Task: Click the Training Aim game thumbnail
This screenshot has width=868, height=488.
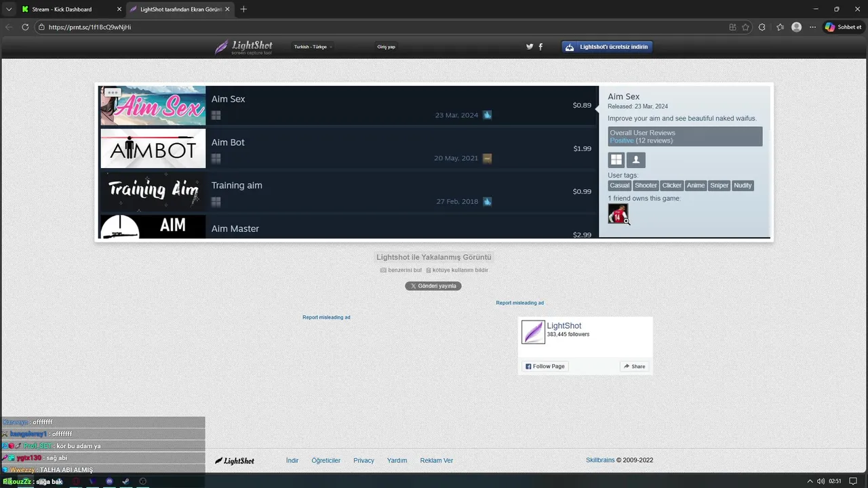Action: [x=153, y=192]
